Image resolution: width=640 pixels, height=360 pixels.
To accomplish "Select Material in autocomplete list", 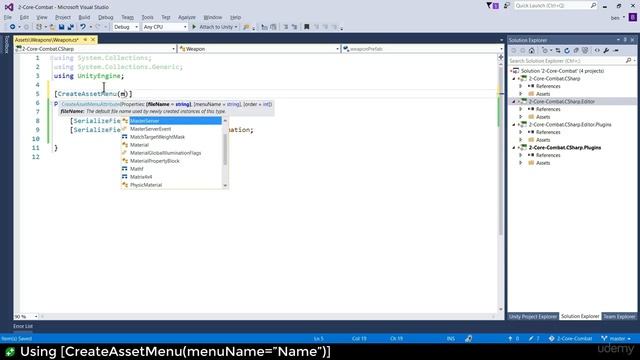I will click(x=140, y=145).
